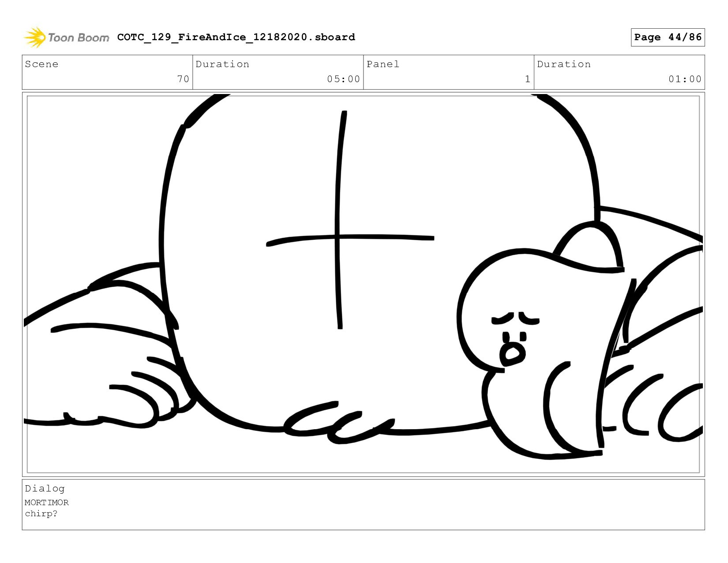Click the storyboard panel drawing
This screenshot has width=728, height=563.
tap(364, 284)
